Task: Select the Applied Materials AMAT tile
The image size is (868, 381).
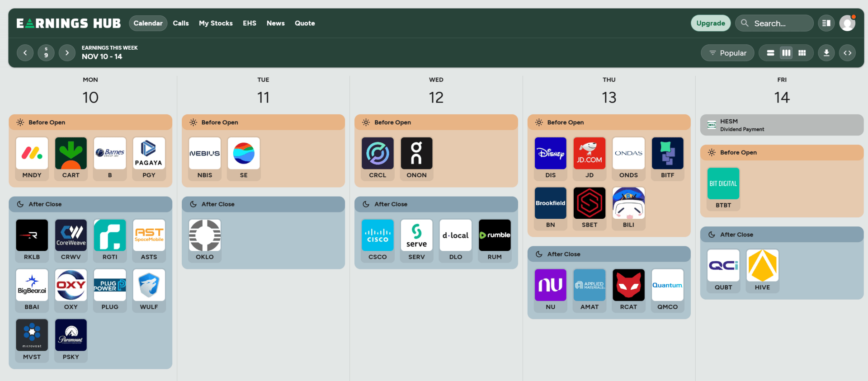Action: click(590, 291)
